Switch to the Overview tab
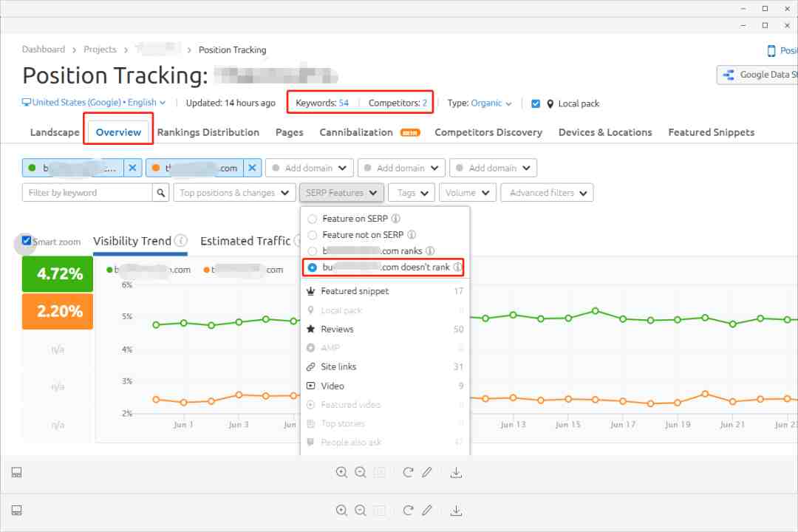This screenshot has height=532, width=798. [118, 132]
